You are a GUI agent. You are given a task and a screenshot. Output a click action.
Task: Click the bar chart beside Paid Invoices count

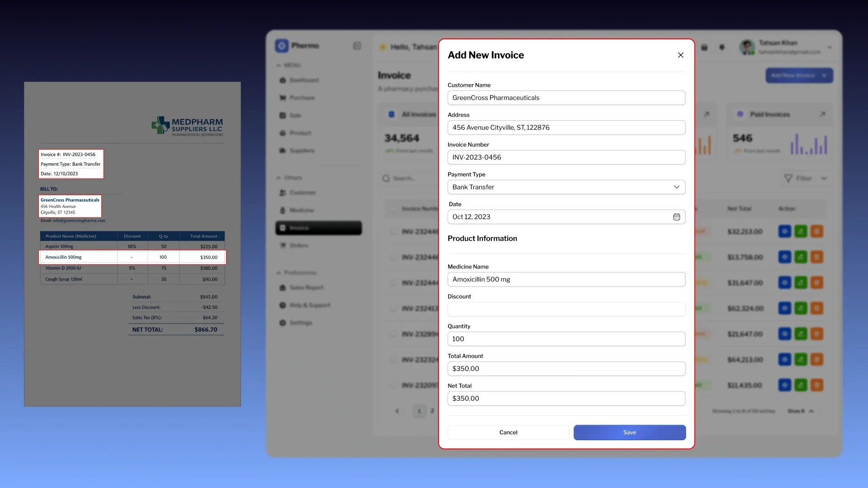coord(809,145)
